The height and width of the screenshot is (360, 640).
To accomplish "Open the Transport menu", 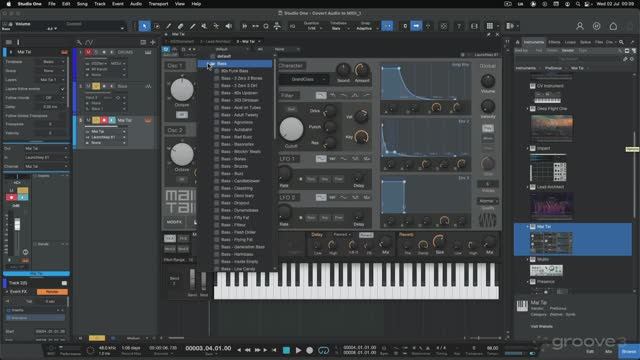I will pyautogui.click(x=158, y=4).
